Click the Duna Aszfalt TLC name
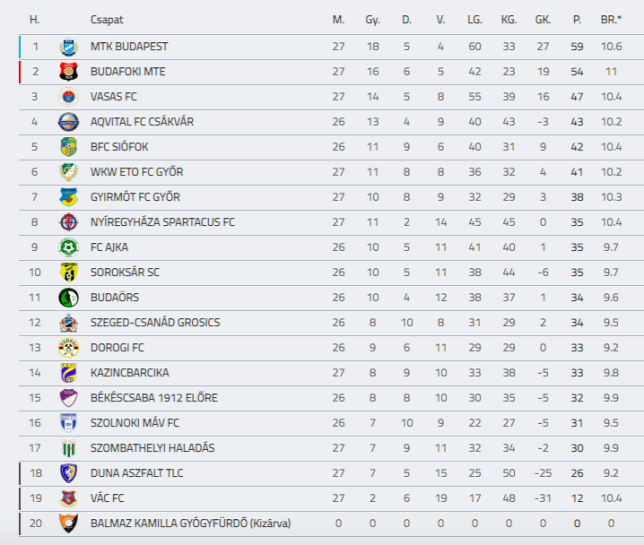644x545 pixels. coord(137,473)
